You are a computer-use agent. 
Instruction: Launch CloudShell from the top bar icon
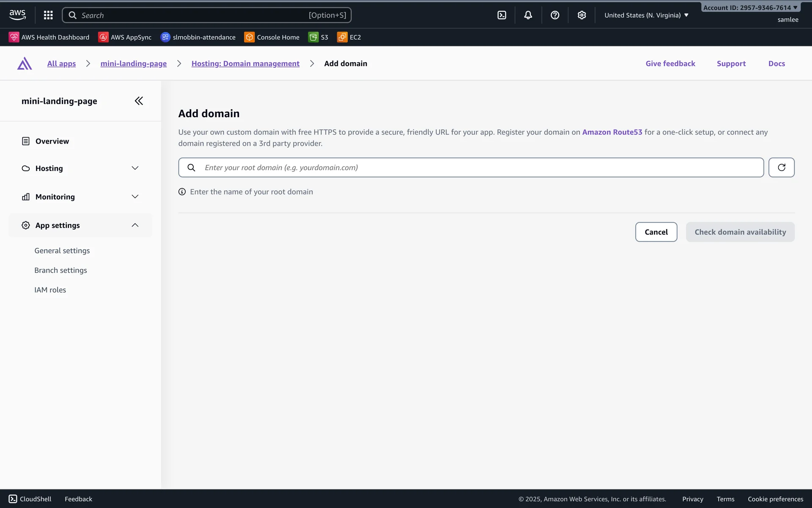click(502, 15)
